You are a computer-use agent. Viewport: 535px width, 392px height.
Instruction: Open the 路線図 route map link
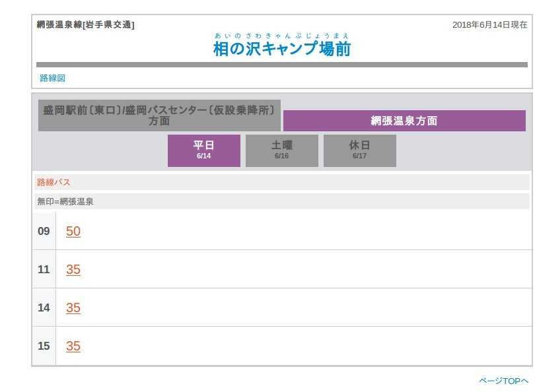(52, 78)
